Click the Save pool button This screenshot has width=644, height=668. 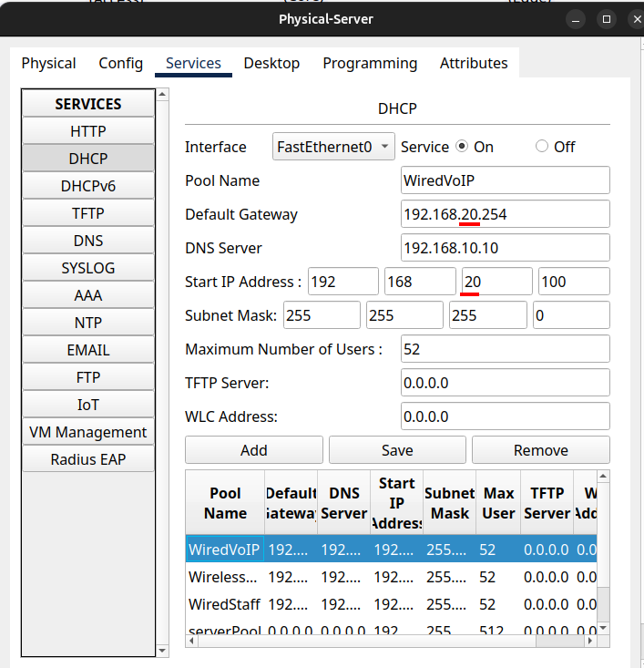click(397, 450)
